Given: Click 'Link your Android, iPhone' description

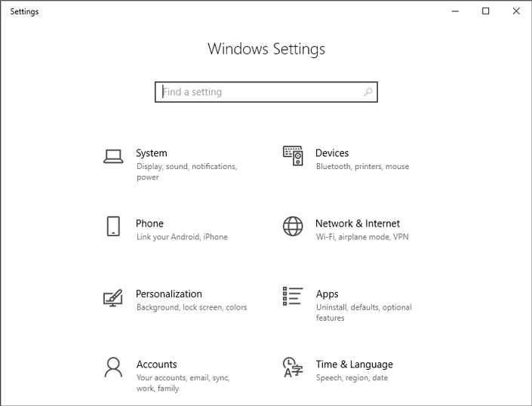Looking at the screenshot, I should 182,237.
